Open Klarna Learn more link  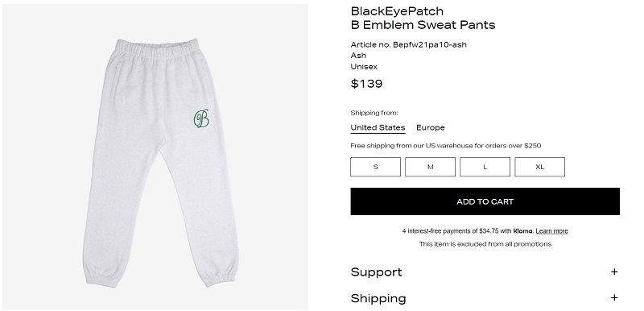click(x=551, y=231)
